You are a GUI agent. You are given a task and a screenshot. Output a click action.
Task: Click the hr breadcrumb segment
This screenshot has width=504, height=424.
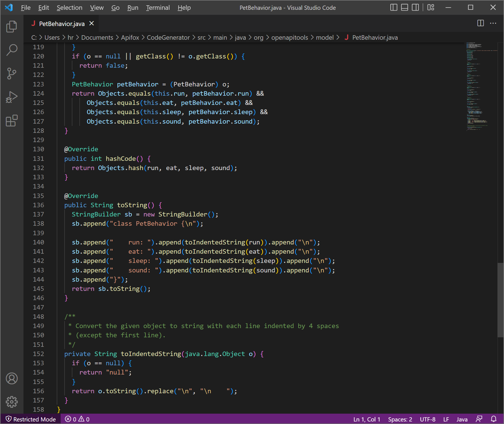point(70,37)
